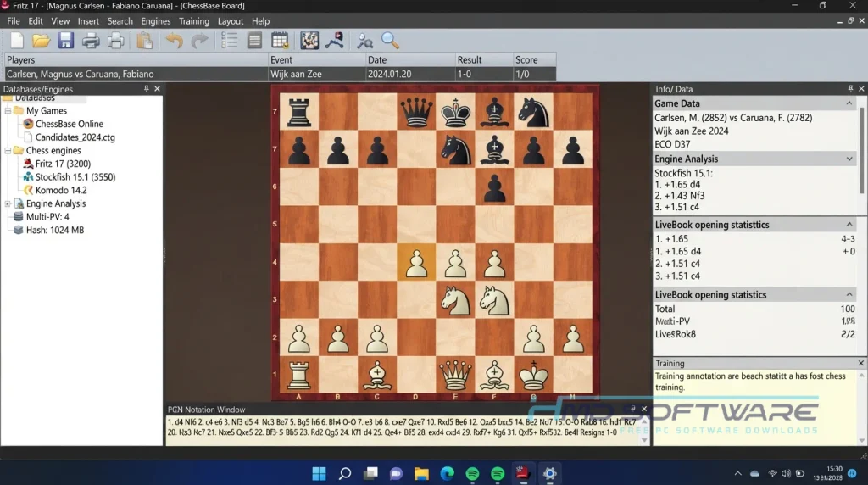Open Settings gear in taskbar

(x=549, y=473)
